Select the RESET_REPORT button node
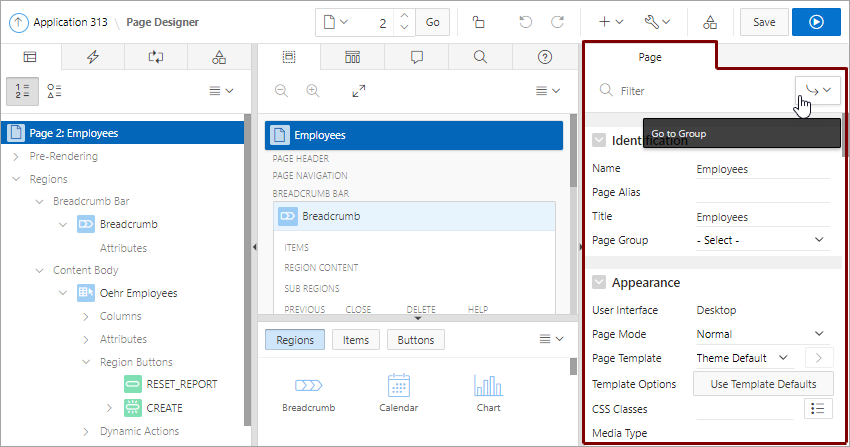 (182, 384)
